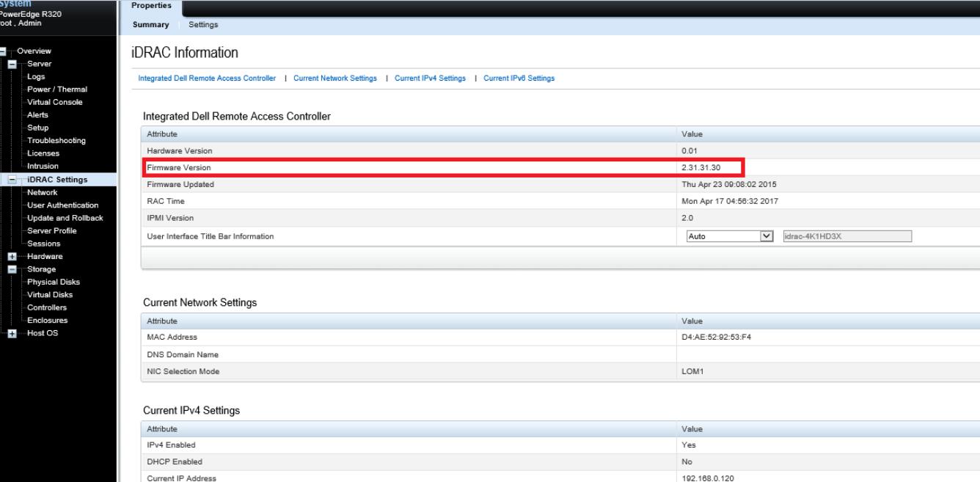The width and height of the screenshot is (980, 482).
Task: Open Alerts in the sidebar
Action: pos(37,115)
